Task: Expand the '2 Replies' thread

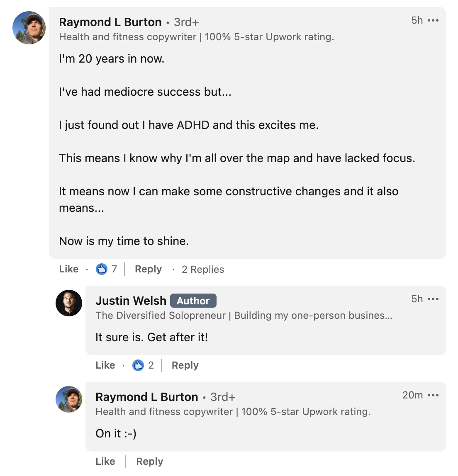Action: coord(202,269)
